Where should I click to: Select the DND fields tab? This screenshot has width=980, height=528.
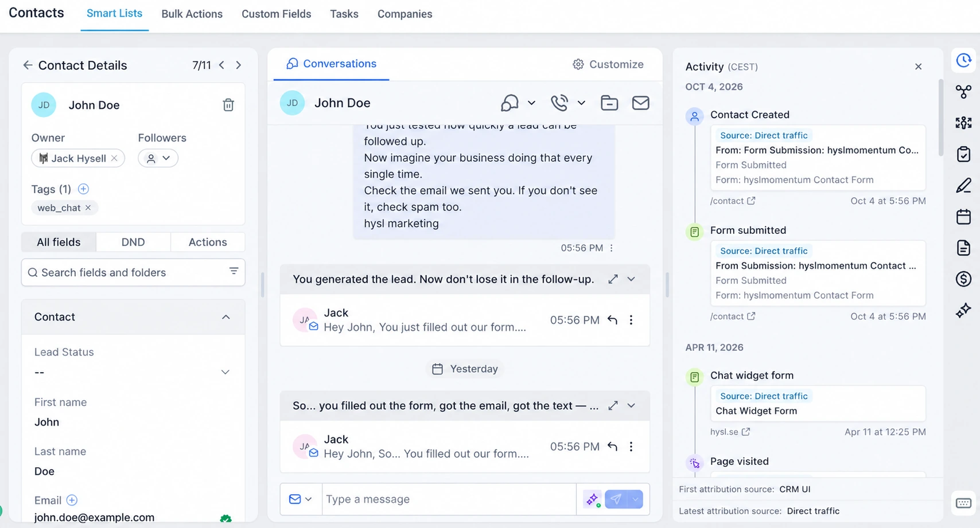pyautogui.click(x=133, y=242)
